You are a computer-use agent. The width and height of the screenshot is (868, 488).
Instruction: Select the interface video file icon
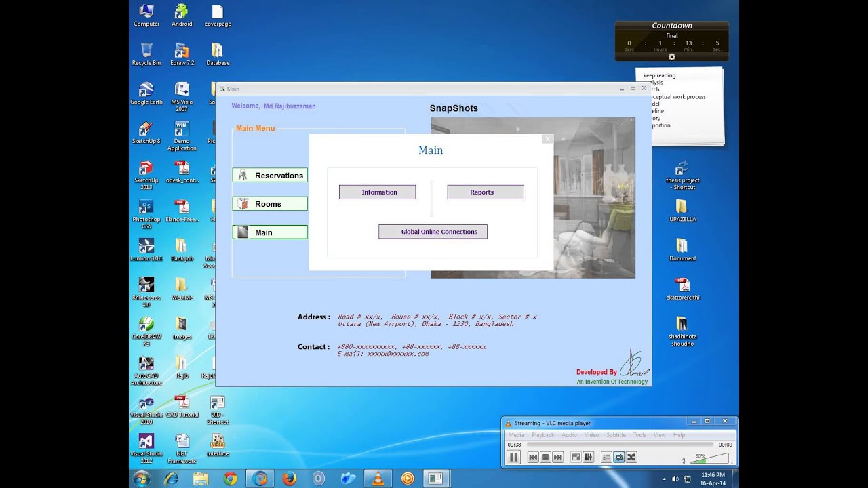tap(218, 446)
